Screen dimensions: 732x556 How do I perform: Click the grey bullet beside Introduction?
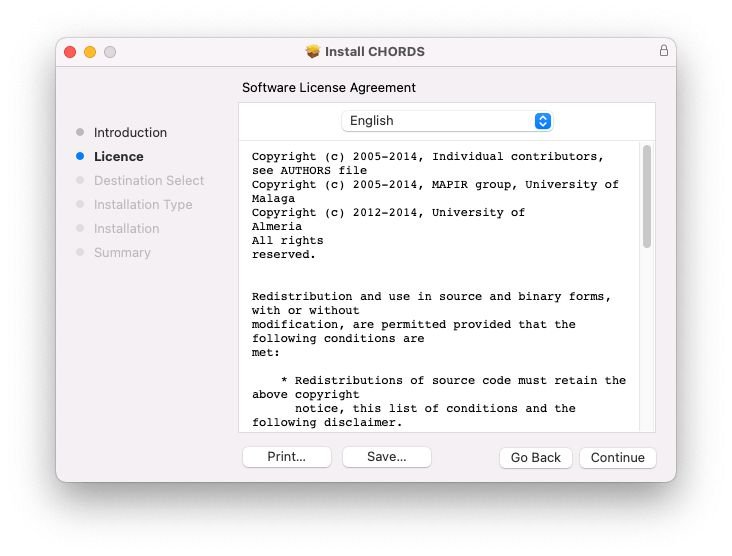[80, 132]
